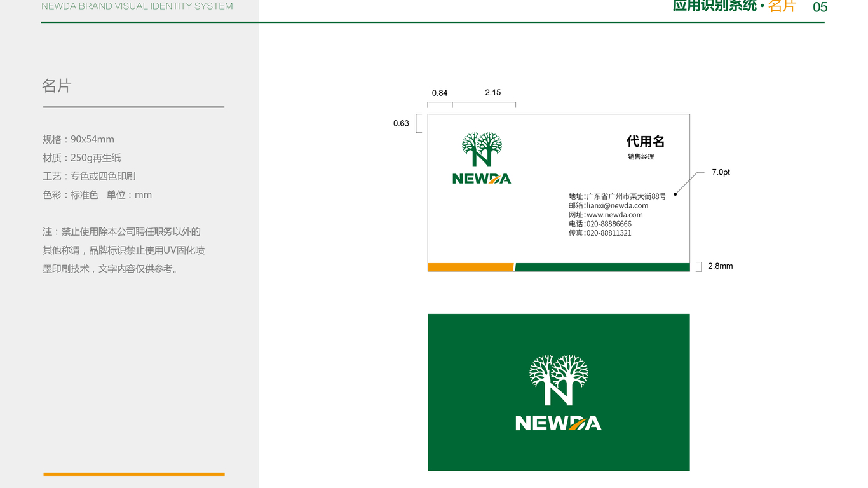Click the header title 应用识别系统
This screenshot has height=488, width=868.
click(x=715, y=6)
